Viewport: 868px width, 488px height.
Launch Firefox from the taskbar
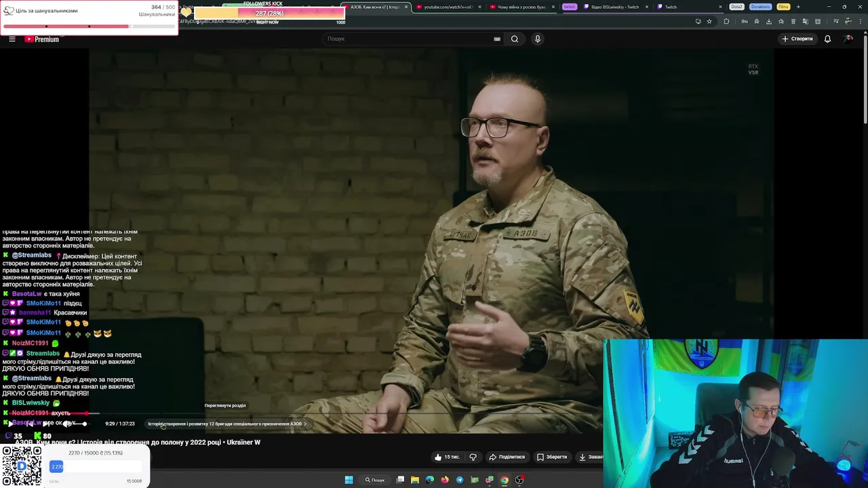(444, 480)
